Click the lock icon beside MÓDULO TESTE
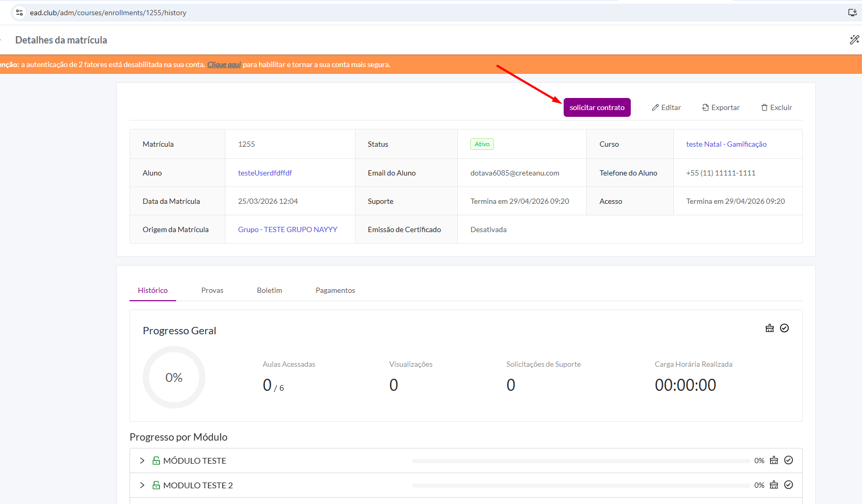The width and height of the screenshot is (862, 504). click(156, 461)
